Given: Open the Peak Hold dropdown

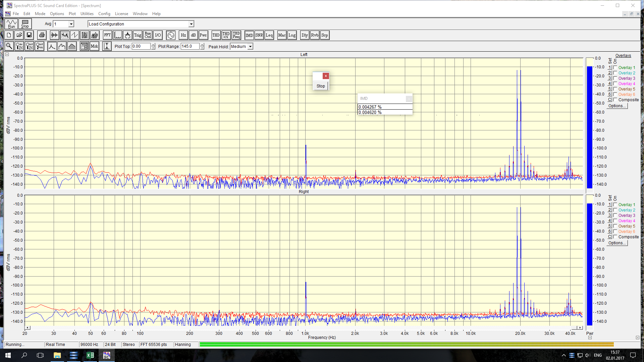Looking at the screenshot, I should (250, 47).
